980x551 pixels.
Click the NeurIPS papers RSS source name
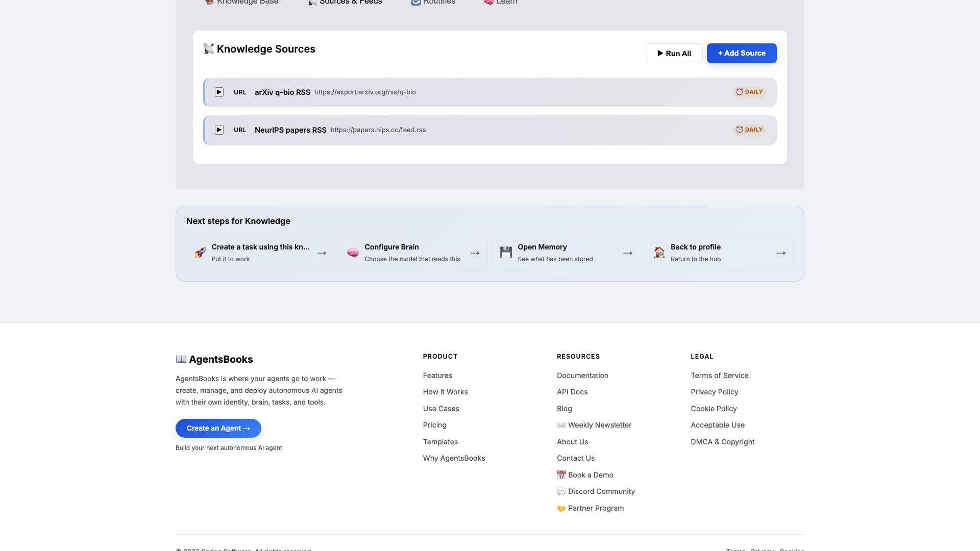[290, 130]
